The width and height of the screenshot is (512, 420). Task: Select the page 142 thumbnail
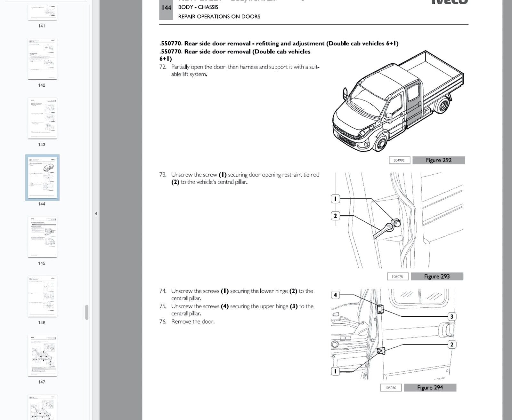[42, 59]
